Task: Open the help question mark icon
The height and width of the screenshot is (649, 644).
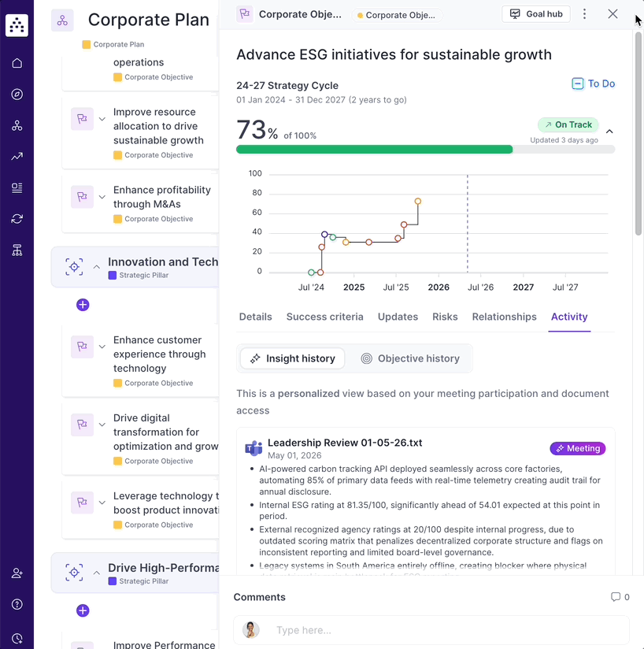Action: coord(17,604)
